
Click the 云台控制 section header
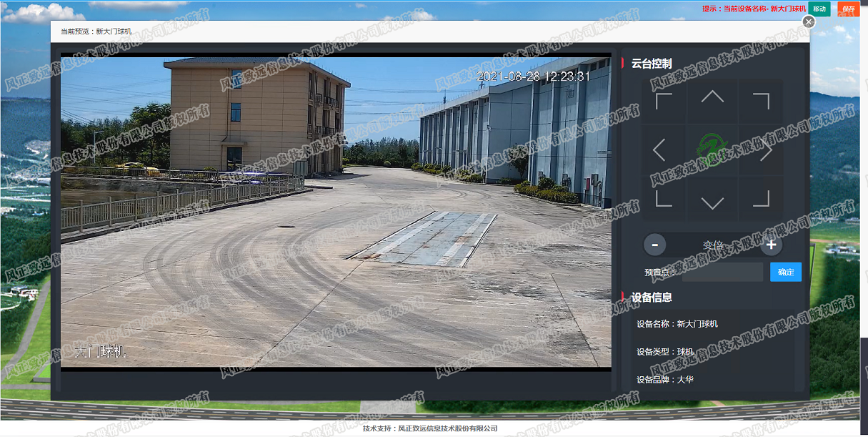[652, 64]
